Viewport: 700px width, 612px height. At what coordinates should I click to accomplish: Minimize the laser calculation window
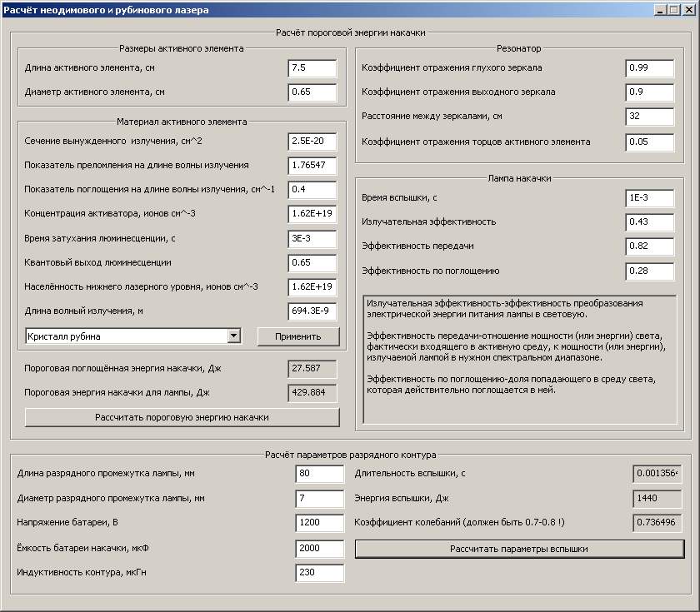pyautogui.click(x=660, y=10)
